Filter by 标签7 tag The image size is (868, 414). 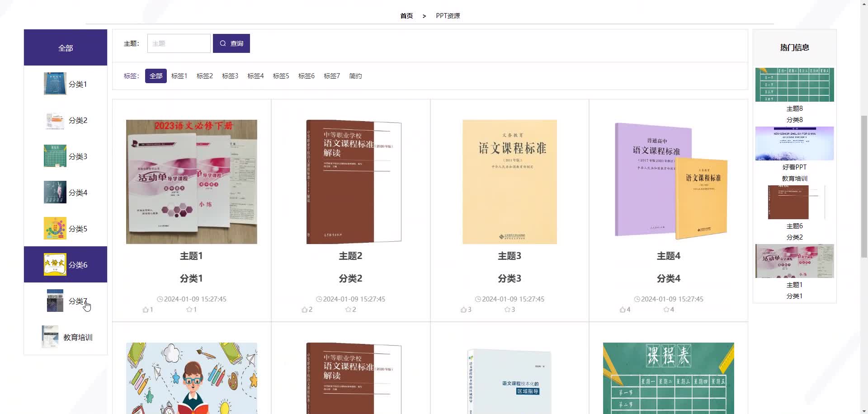pos(332,76)
